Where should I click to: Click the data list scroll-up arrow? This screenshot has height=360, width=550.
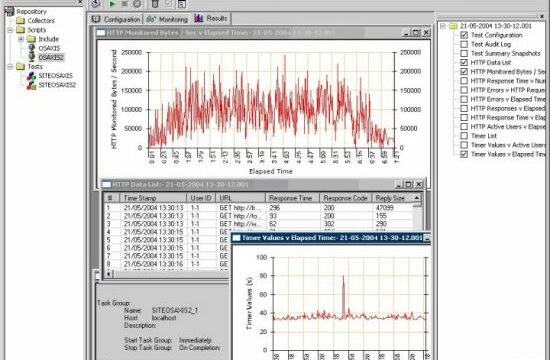[417, 198]
